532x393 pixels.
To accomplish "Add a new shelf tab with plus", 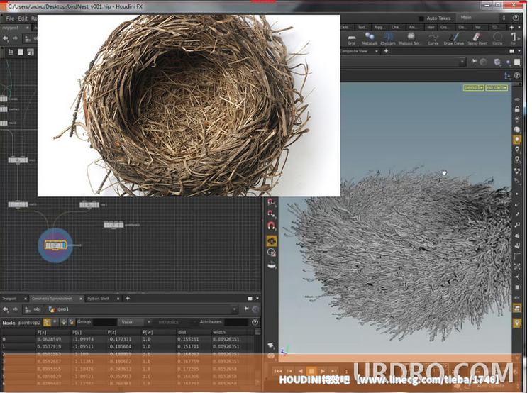I will point(511,27).
